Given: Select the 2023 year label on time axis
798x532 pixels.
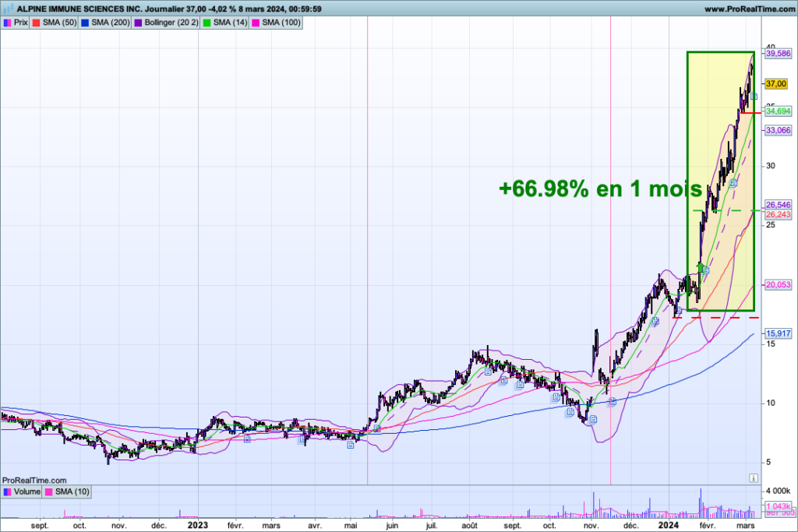Looking at the screenshot, I should pos(197,525).
